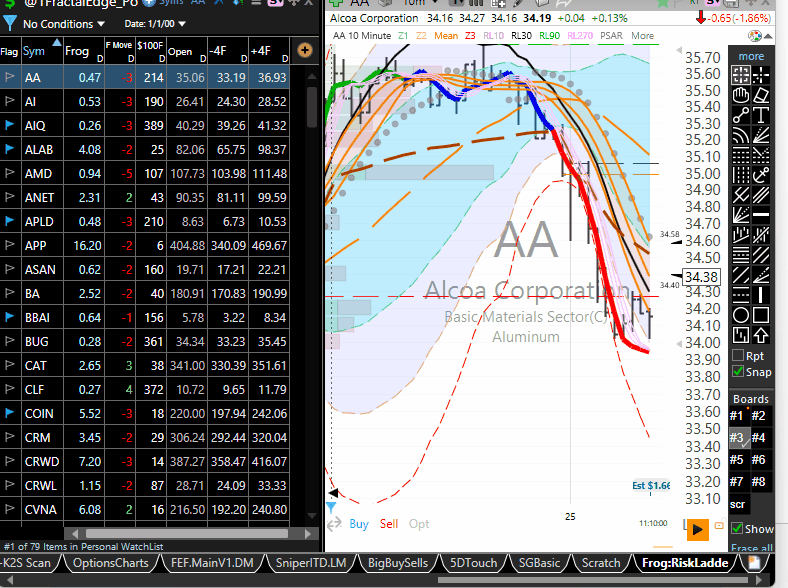Viewport: 788px width, 588px height.
Task: Select the circle shape tool
Action: point(740,315)
